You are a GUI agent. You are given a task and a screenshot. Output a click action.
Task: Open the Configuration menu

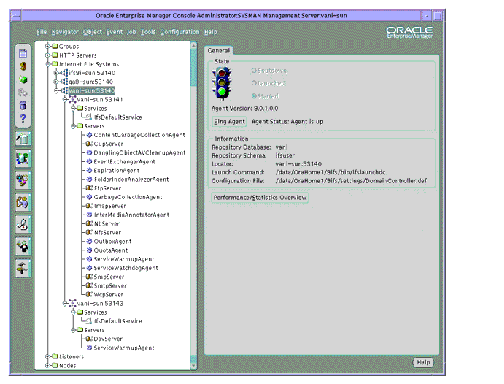(x=180, y=32)
